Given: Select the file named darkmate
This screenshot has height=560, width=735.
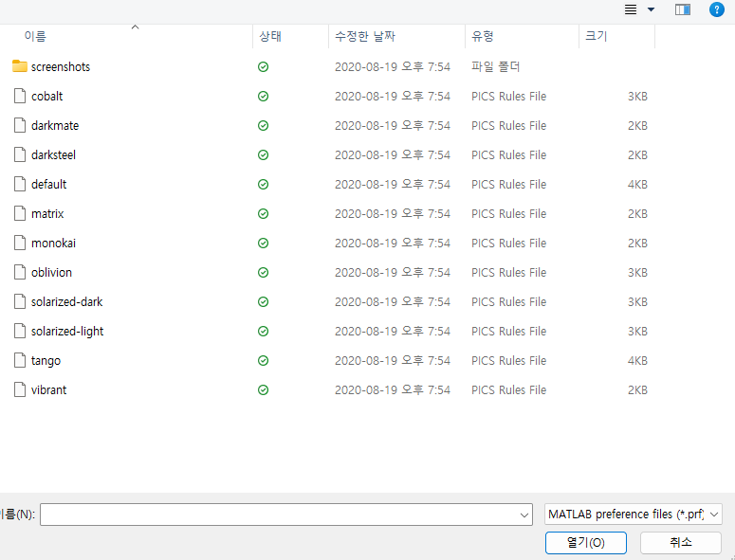Looking at the screenshot, I should click(x=55, y=125).
